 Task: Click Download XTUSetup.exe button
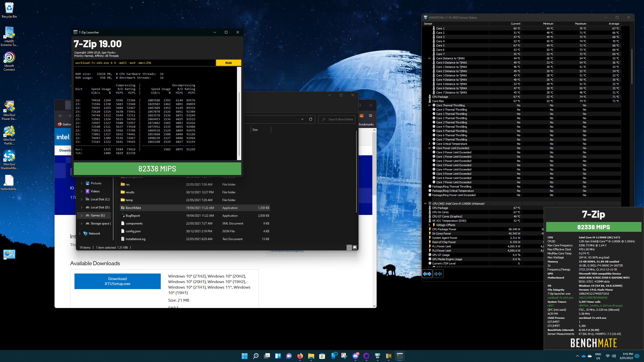pyautogui.click(x=117, y=281)
